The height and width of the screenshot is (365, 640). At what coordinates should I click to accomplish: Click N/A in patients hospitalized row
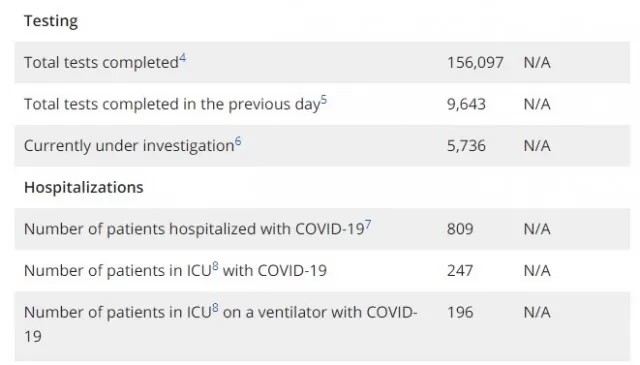point(537,229)
